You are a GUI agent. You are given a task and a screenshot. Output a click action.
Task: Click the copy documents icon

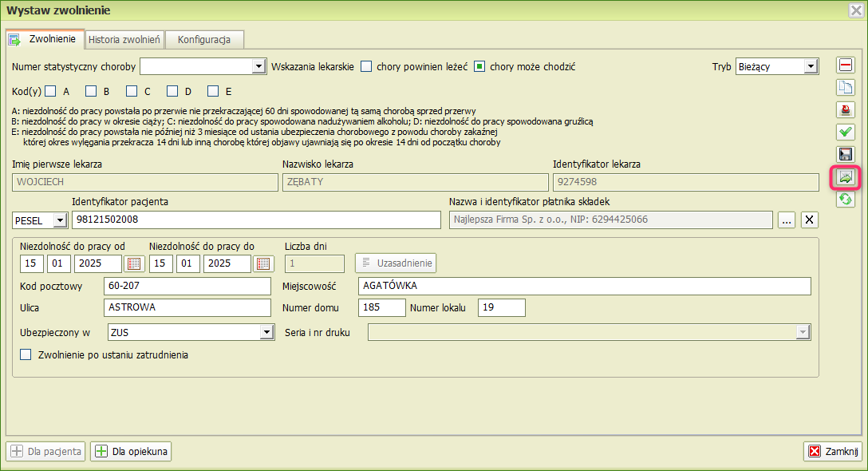[x=845, y=88]
